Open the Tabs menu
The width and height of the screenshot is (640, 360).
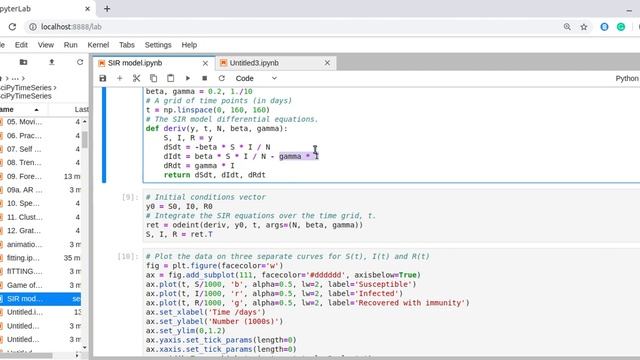point(127,45)
